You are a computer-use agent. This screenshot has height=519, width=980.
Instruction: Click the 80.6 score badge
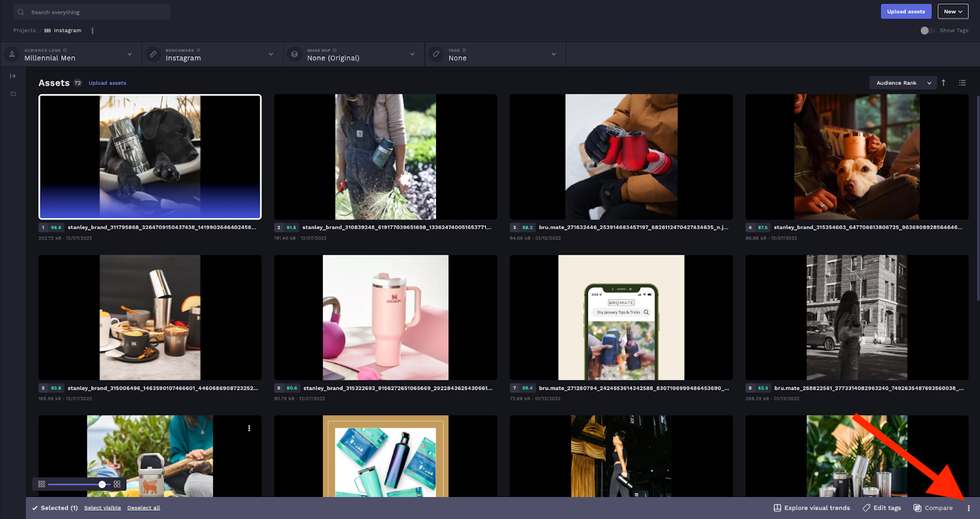[292, 388]
